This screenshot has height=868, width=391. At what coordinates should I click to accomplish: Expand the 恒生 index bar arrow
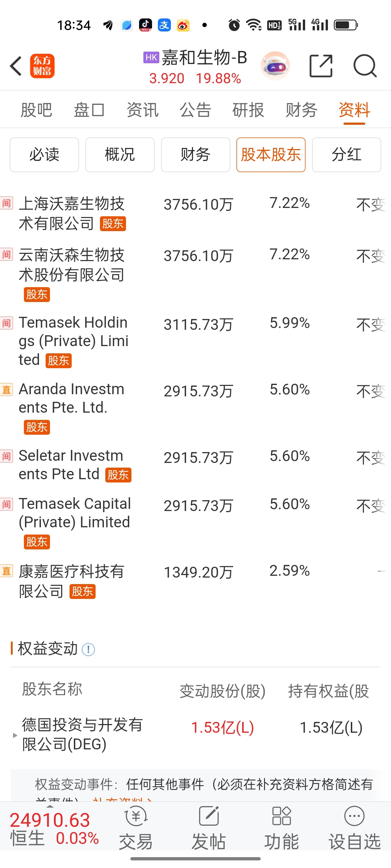tap(50, 807)
